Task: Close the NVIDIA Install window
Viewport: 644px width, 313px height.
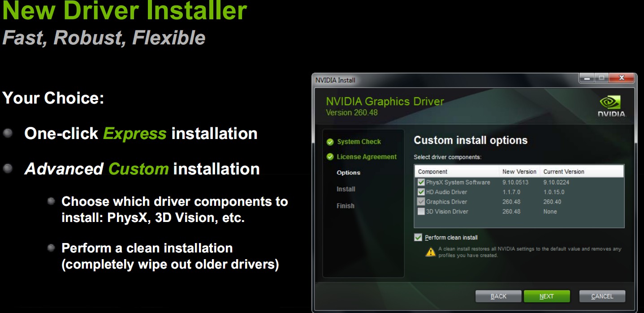Action: pyautogui.click(x=621, y=78)
